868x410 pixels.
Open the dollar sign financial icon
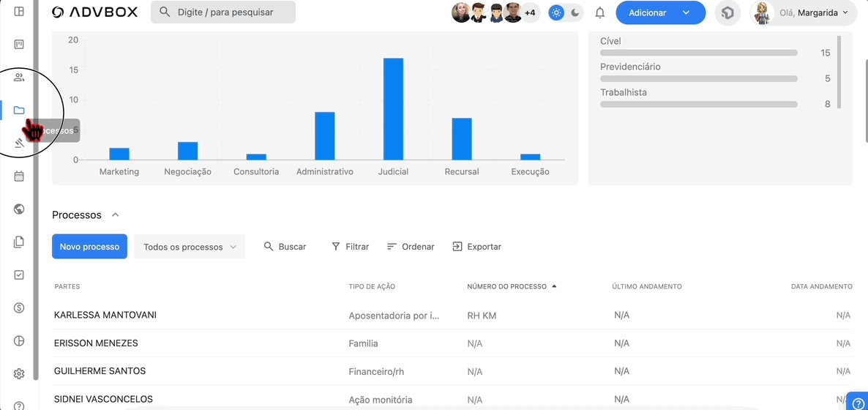click(x=19, y=308)
